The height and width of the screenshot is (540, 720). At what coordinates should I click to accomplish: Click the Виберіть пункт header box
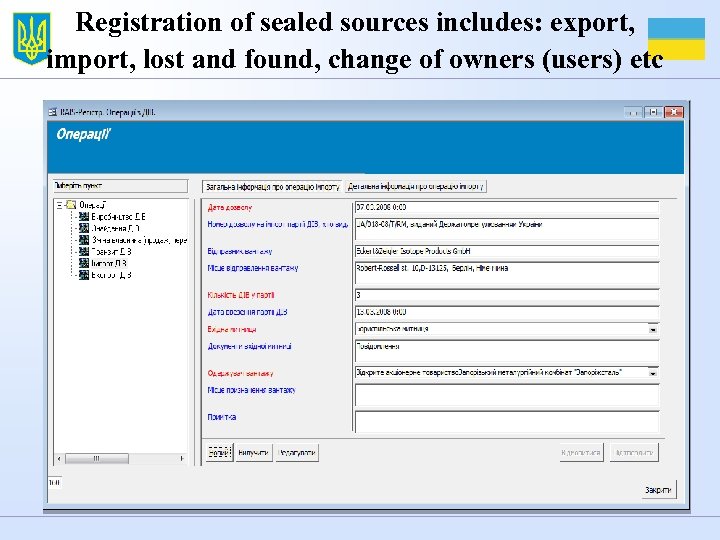point(120,186)
